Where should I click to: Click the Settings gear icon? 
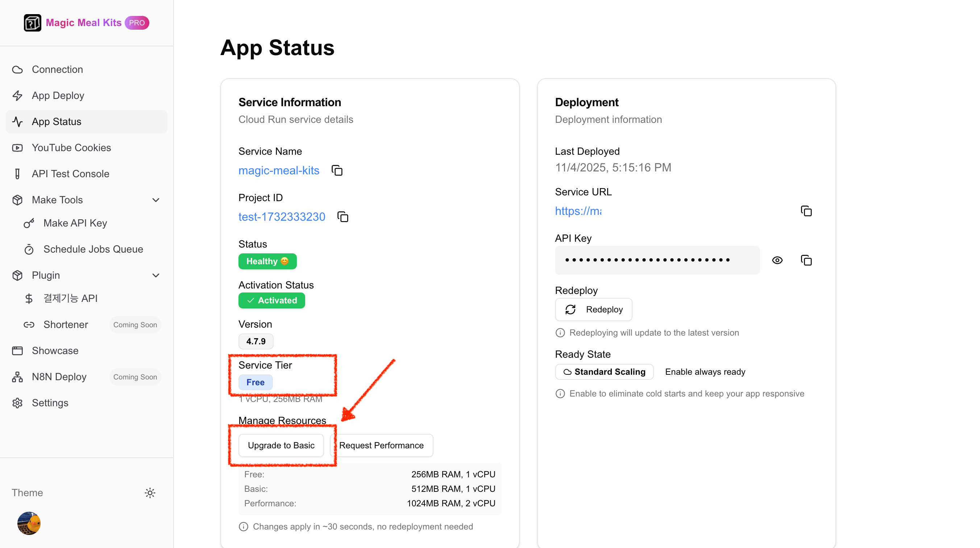click(x=17, y=403)
